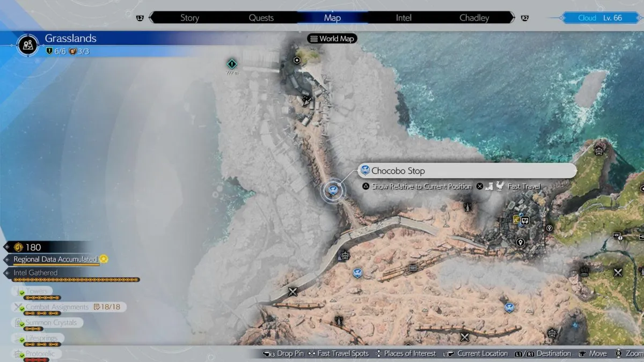
Task: Click the Chocobo Stop tooltip label
Action: pyautogui.click(x=467, y=171)
